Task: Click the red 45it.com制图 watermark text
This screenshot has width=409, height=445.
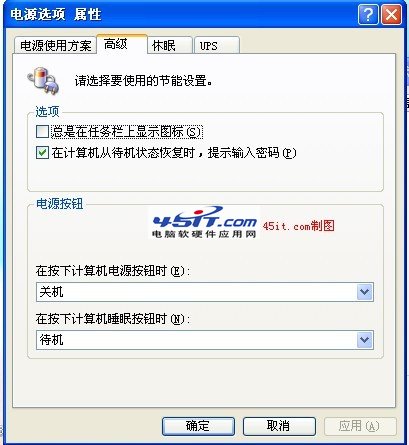Action: 298,226
